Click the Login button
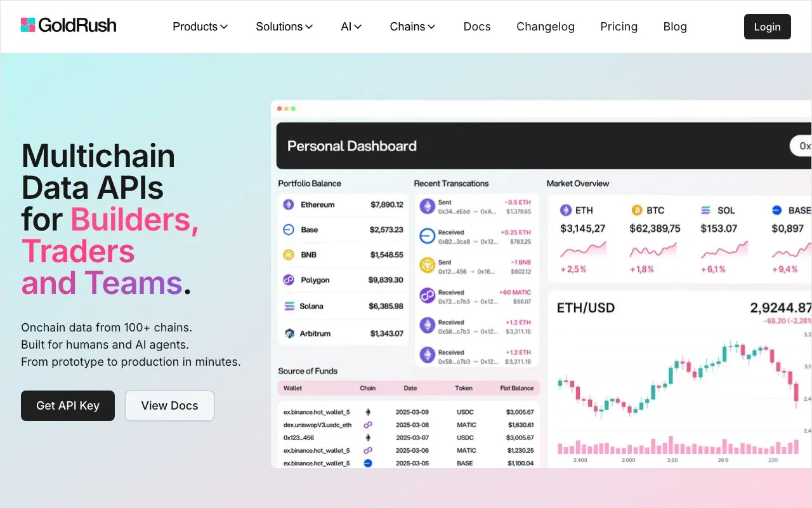Screen dimensions: 812x508 (768, 27)
